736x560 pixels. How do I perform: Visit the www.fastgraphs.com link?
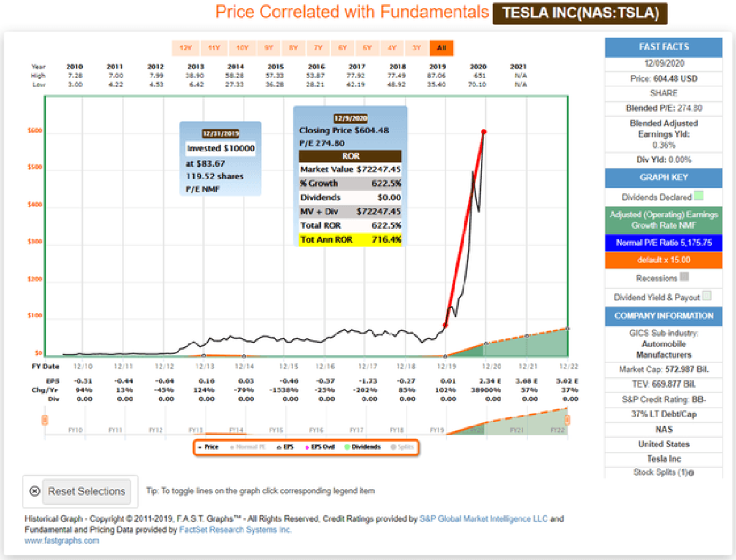tap(61, 540)
